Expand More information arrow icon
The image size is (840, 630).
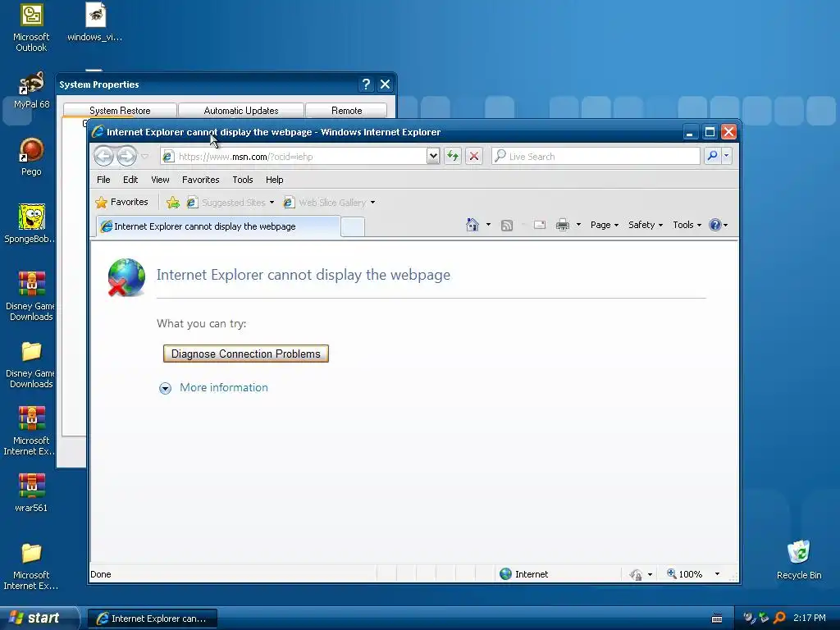165,388
